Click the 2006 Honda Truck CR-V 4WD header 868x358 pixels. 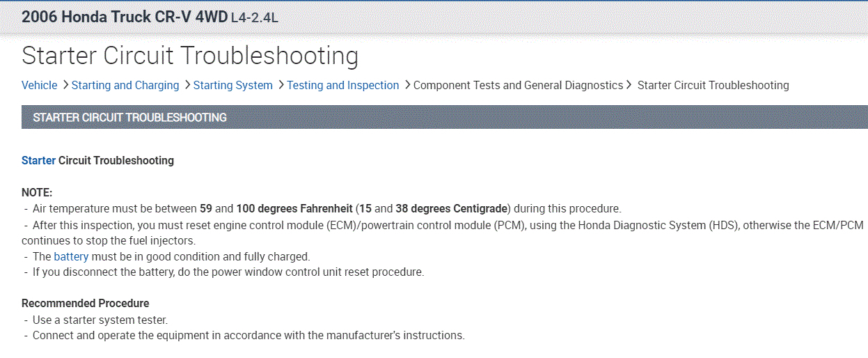point(125,17)
